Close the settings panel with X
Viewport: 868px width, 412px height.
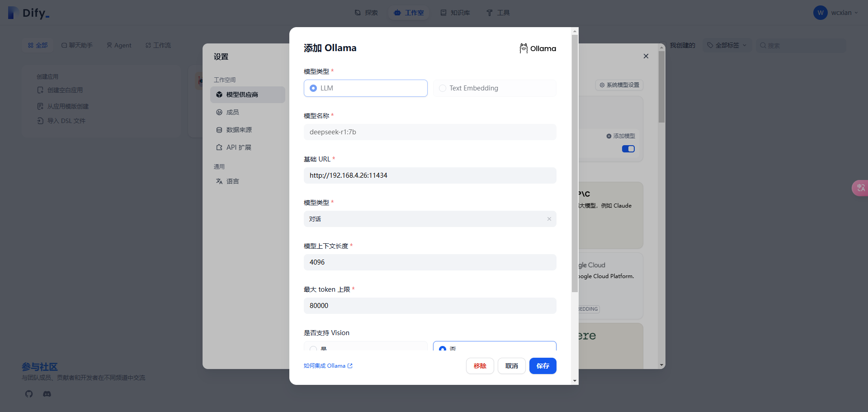[x=646, y=56]
